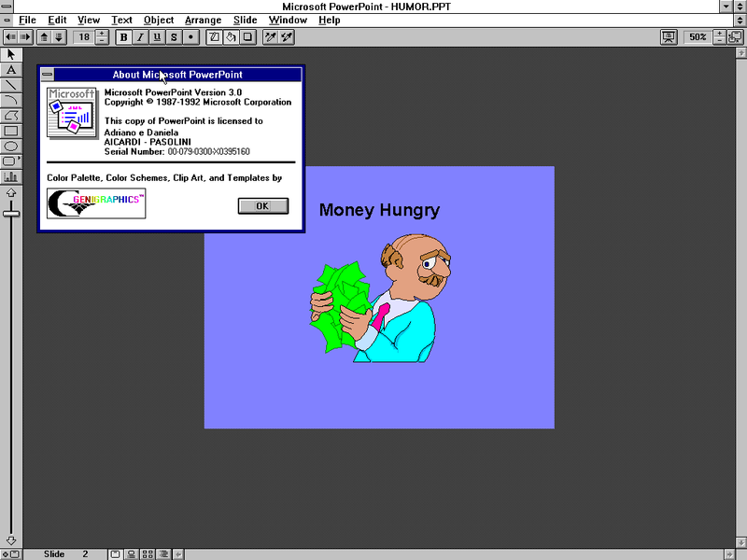747x560 pixels.
Task: Click the Promote (outdent left) toolbar button
Action: (10, 36)
